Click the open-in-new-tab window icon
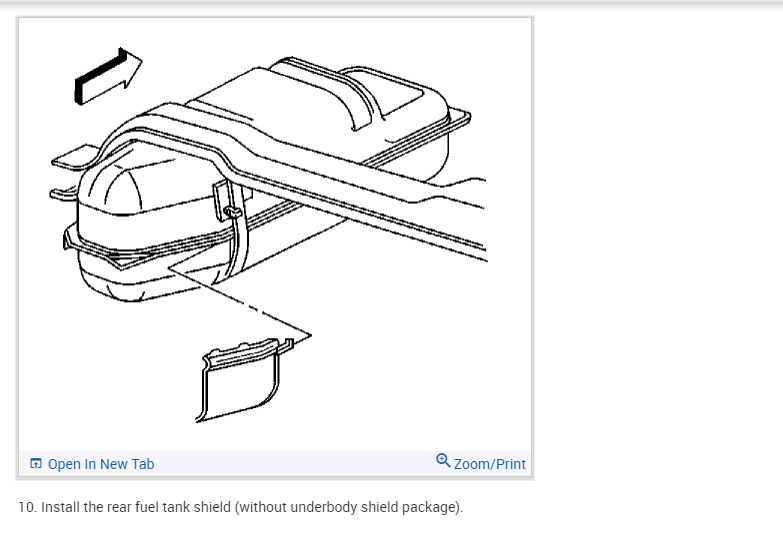Screen dimensions: 783x539 pos(36,463)
